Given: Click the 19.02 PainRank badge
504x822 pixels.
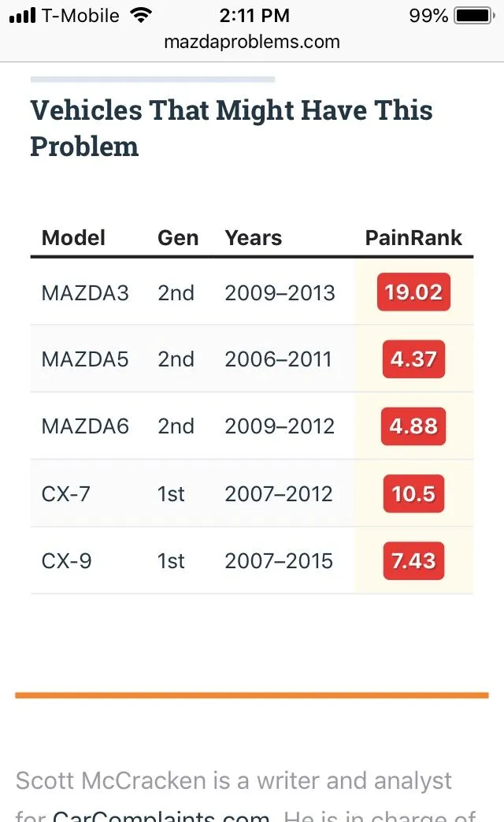Looking at the screenshot, I should (x=413, y=292).
